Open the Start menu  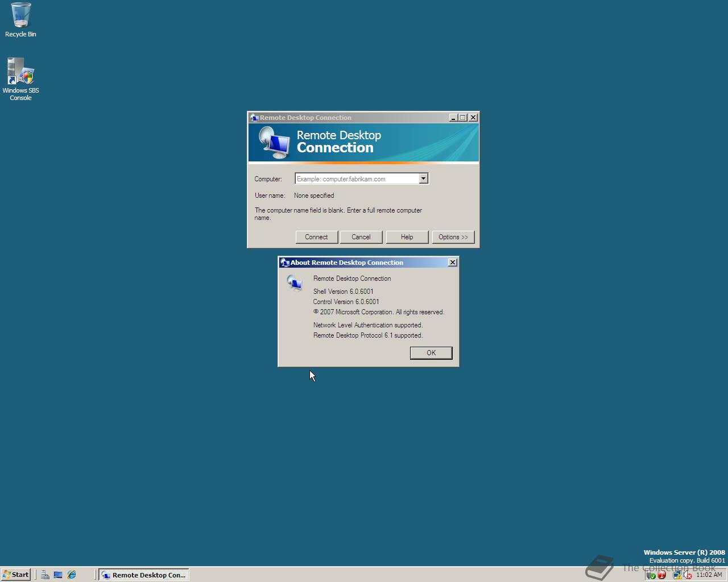tap(16, 575)
